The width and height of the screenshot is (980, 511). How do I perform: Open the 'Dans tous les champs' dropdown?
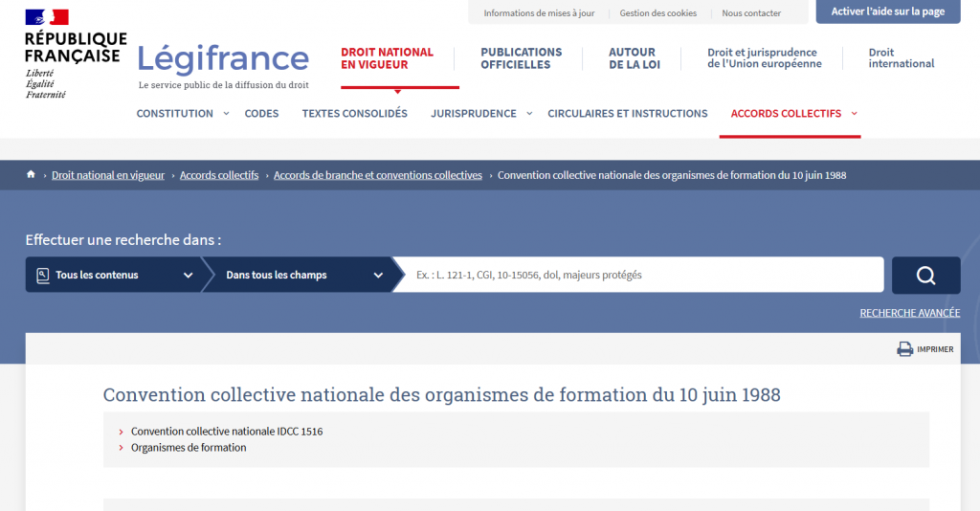coord(297,276)
